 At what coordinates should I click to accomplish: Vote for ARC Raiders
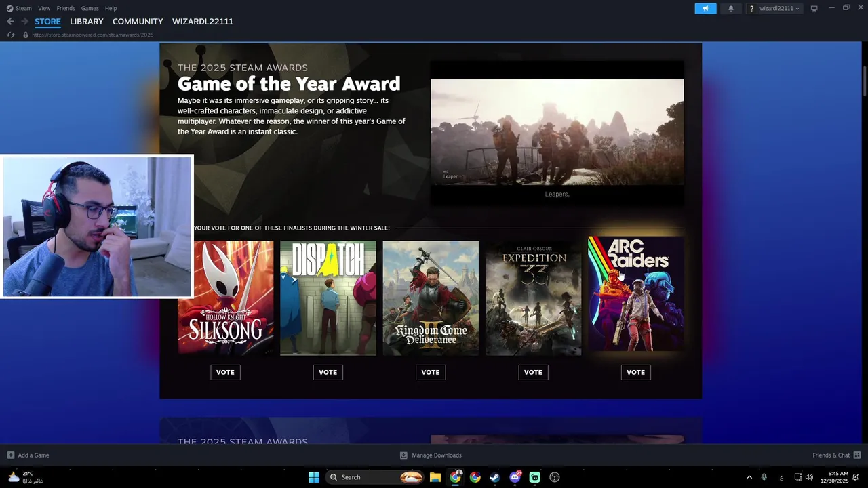pyautogui.click(x=635, y=372)
